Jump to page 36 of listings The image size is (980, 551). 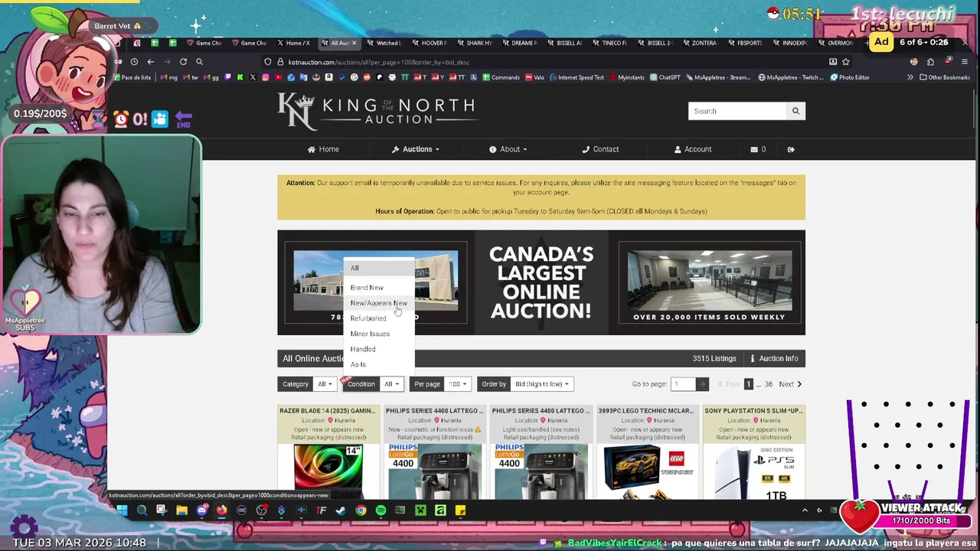(769, 384)
